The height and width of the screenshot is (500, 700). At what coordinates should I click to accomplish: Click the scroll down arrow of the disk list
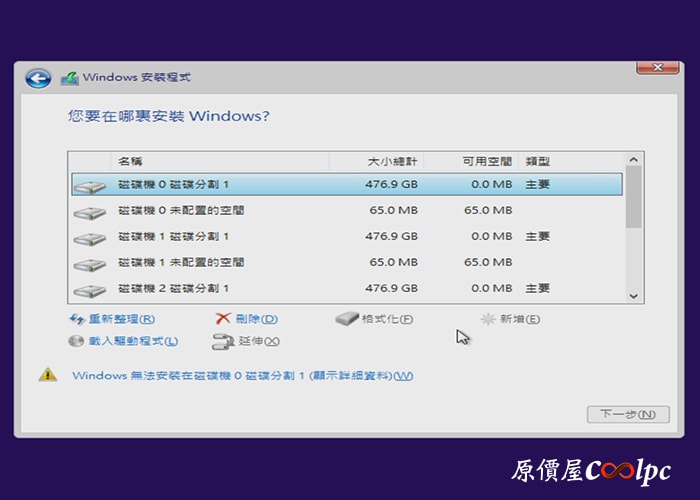pos(633,296)
